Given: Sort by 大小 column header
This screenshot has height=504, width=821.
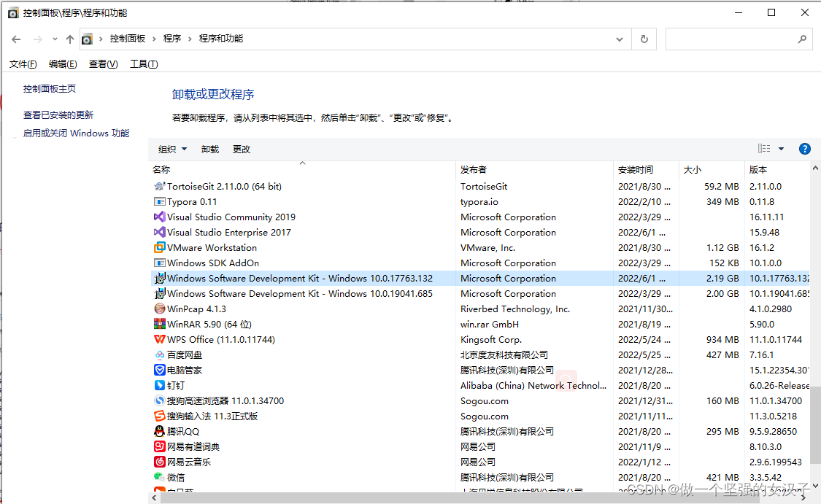Looking at the screenshot, I should (712, 169).
